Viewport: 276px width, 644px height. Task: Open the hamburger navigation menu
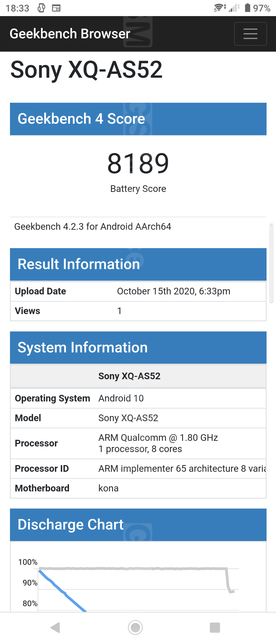pos(250,34)
